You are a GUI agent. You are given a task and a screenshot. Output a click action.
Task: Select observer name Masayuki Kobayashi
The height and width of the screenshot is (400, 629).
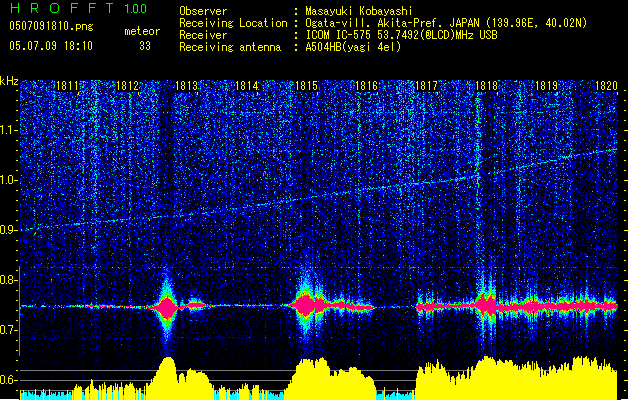pos(359,11)
